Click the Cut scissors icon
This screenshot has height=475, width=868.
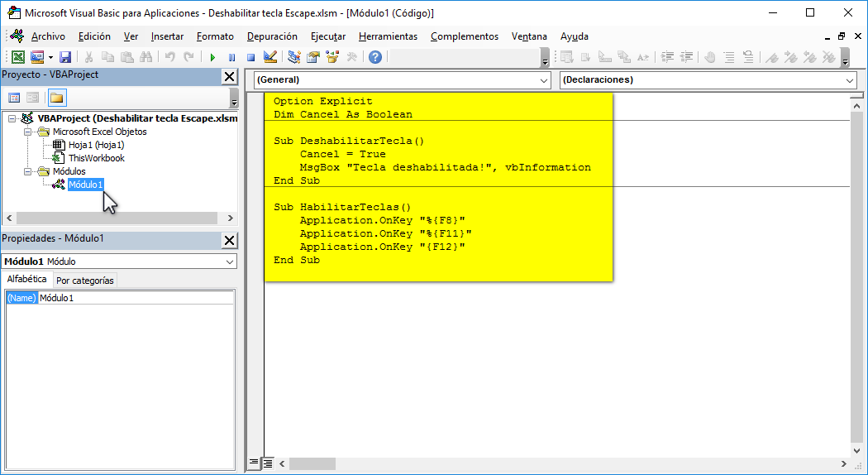click(x=88, y=57)
